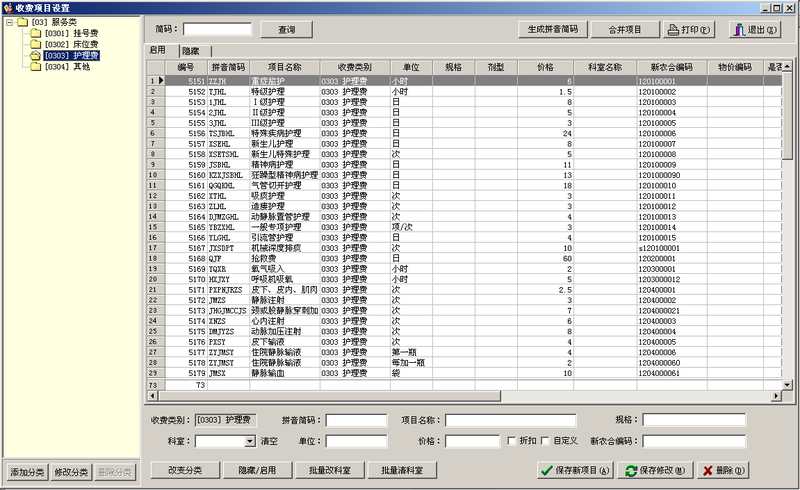Click the vertical scrollbar down arrow
Screen dimensions: 800x490
point(787,385)
